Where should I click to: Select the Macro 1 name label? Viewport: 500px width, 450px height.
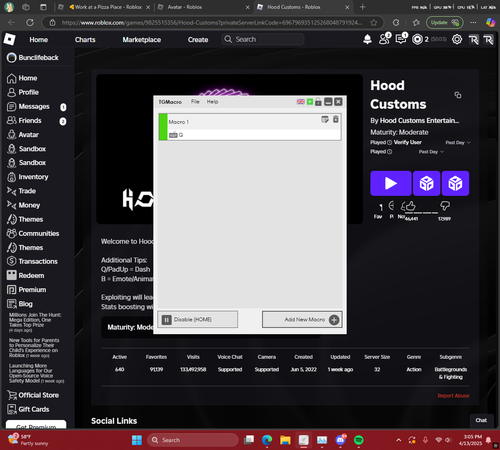coord(179,122)
